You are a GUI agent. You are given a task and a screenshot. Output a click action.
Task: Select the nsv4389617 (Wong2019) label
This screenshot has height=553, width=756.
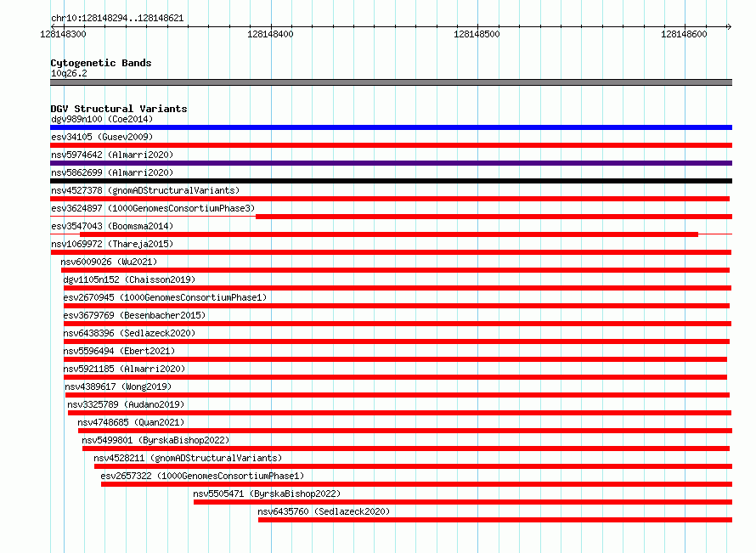pyautogui.click(x=118, y=387)
